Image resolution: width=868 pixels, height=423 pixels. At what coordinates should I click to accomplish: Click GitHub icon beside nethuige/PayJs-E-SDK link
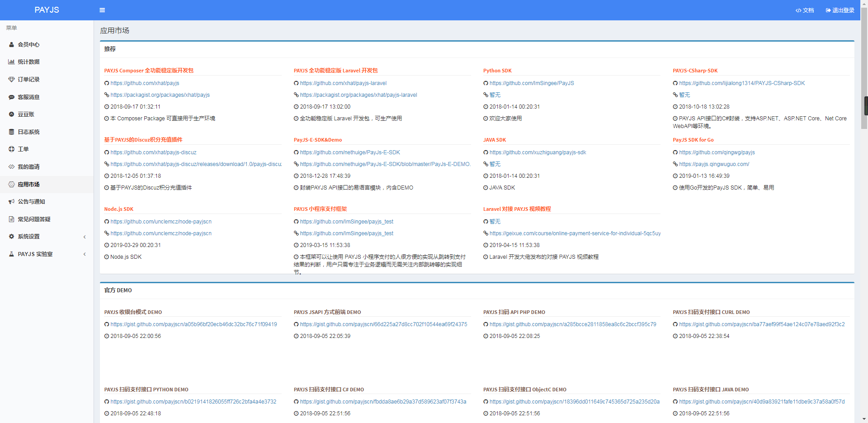[x=296, y=152]
